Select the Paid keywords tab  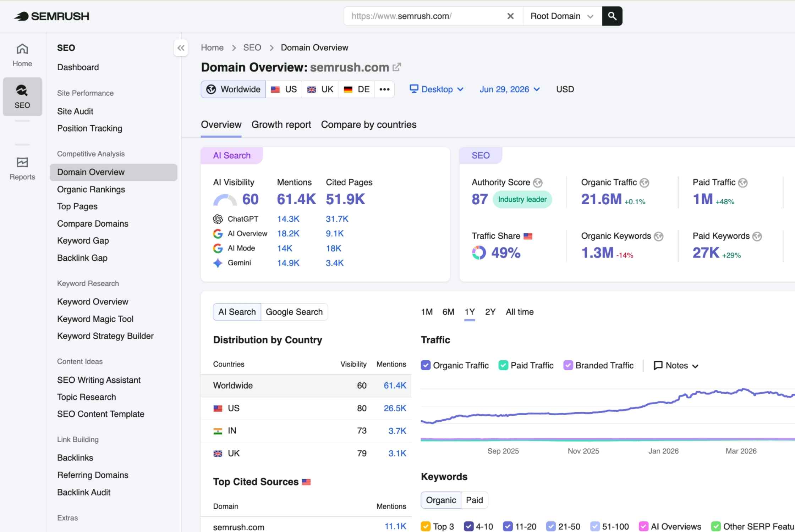[474, 500]
